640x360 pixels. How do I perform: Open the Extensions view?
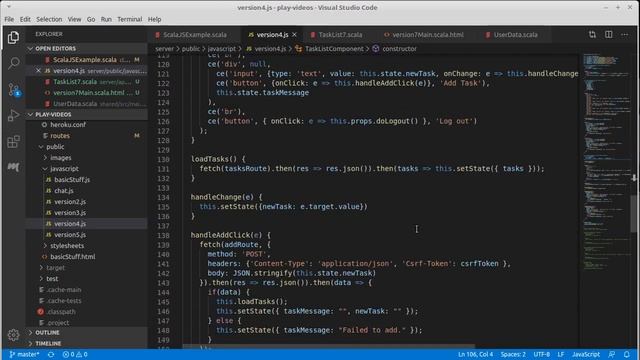pyautogui.click(x=13, y=141)
